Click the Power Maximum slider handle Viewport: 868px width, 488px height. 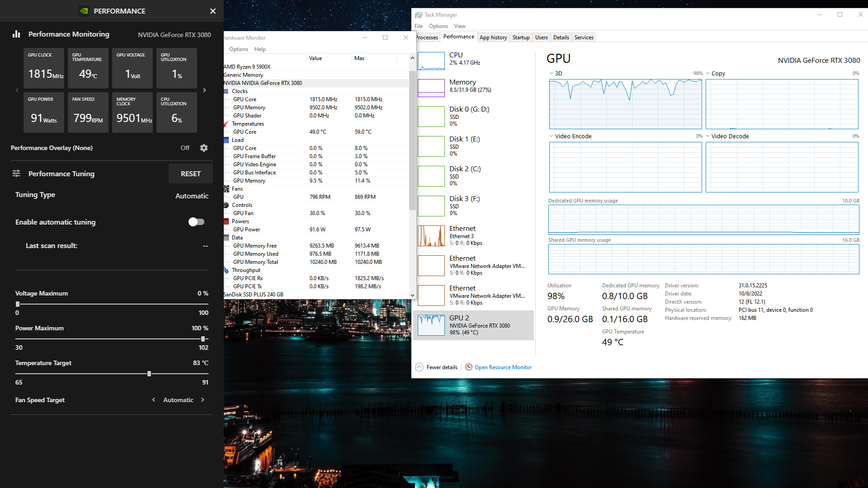click(x=203, y=339)
